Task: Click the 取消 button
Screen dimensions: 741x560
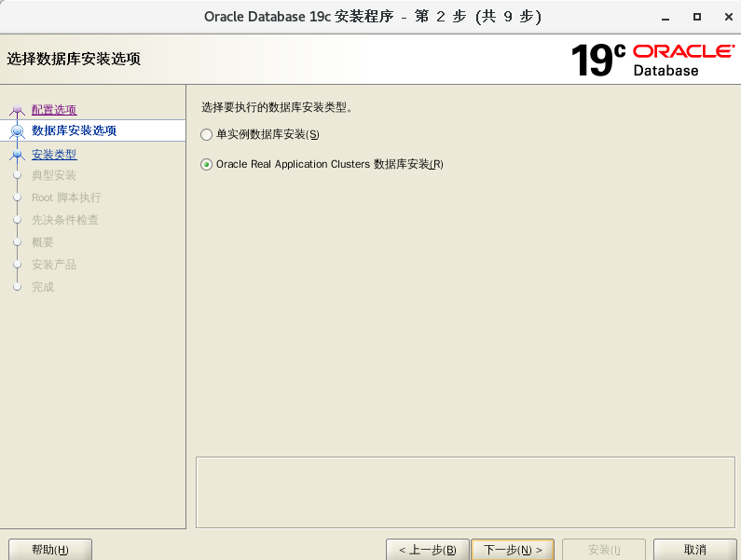Action: click(695, 550)
